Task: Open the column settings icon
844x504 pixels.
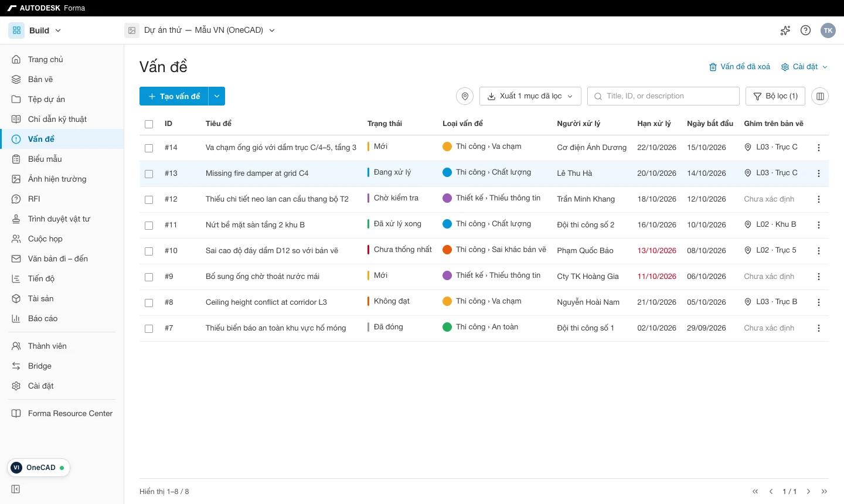Action: coord(820,96)
